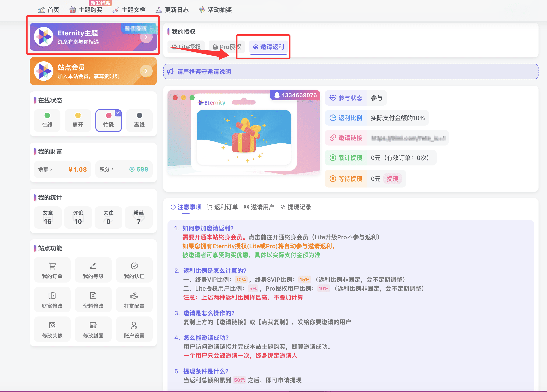Click arrow on 站点会员 banner

[146, 71]
